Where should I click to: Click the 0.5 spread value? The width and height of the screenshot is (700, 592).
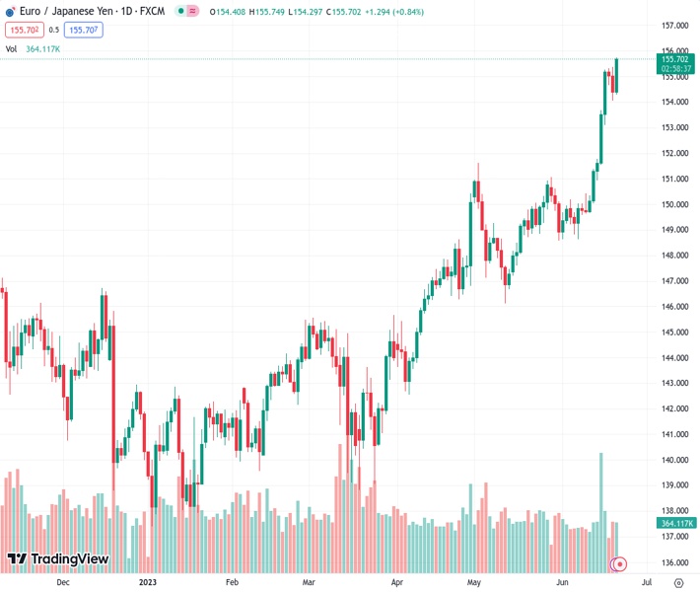pyautogui.click(x=54, y=30)
